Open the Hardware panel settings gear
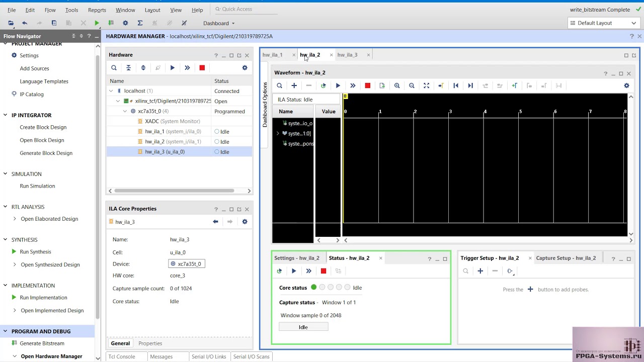Image resolution: width=644 pixels, height=362 pixels. pyautogui.click(x=245, y=68)
